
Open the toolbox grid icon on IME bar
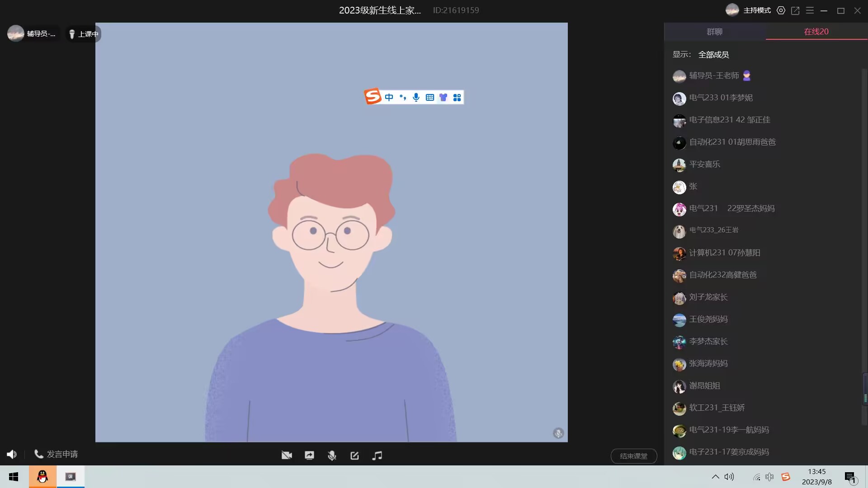[457, 97]
